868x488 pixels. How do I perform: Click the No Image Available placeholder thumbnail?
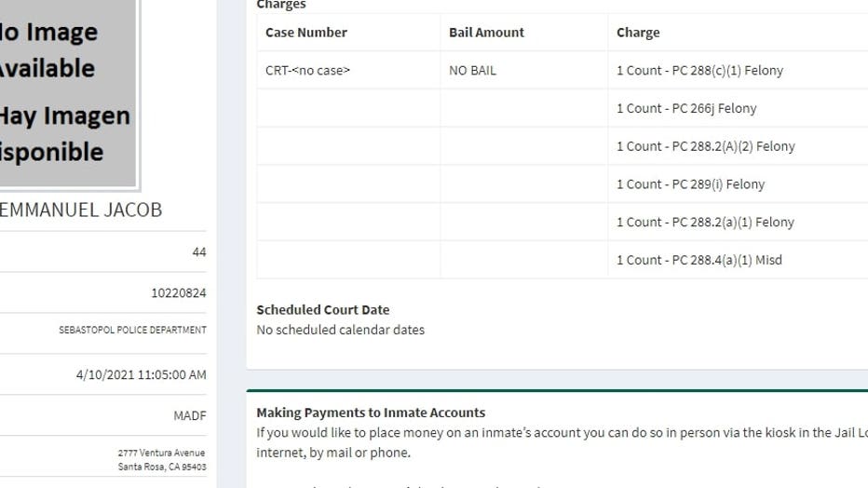(x=68, y=93)
